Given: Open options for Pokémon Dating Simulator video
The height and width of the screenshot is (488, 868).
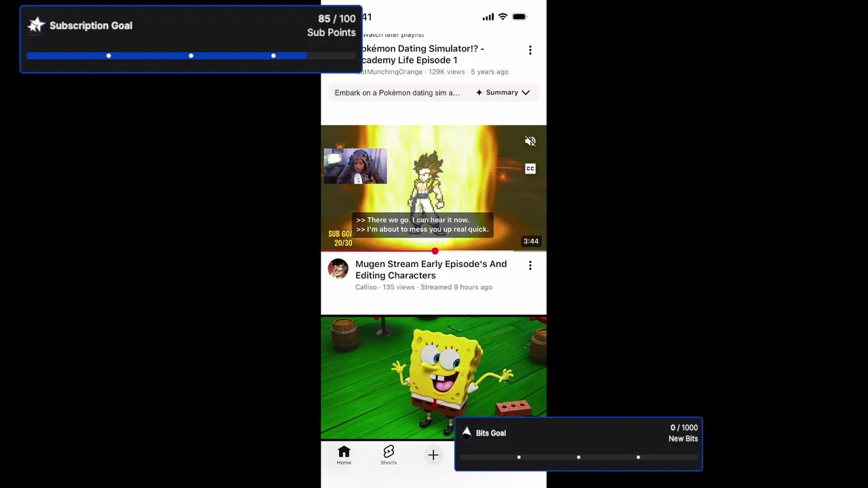Looking at the screenshot, I should click(530, 50).
